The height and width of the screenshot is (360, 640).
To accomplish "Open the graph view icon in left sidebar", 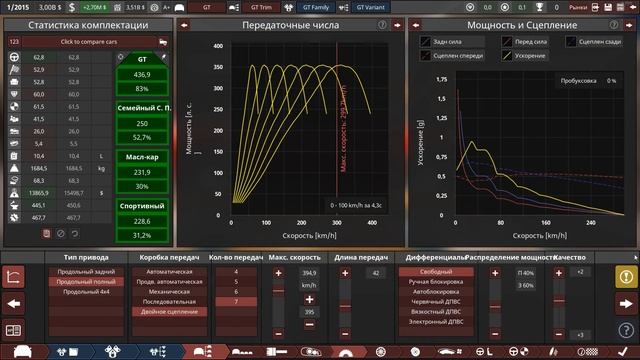I will (13, 277).
